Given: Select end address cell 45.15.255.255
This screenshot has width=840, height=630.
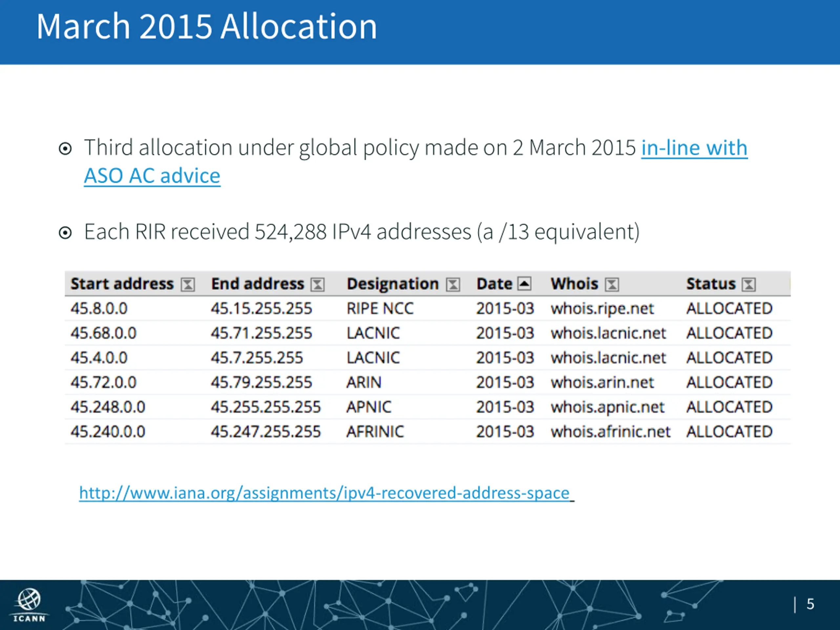Looking at the screenshot, I should tap(262, 308).
